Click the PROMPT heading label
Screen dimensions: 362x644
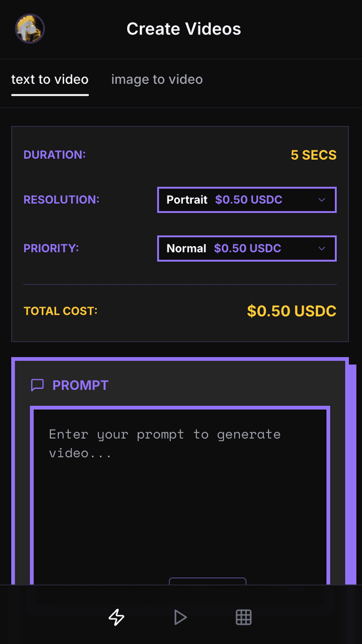click(80, 385)
